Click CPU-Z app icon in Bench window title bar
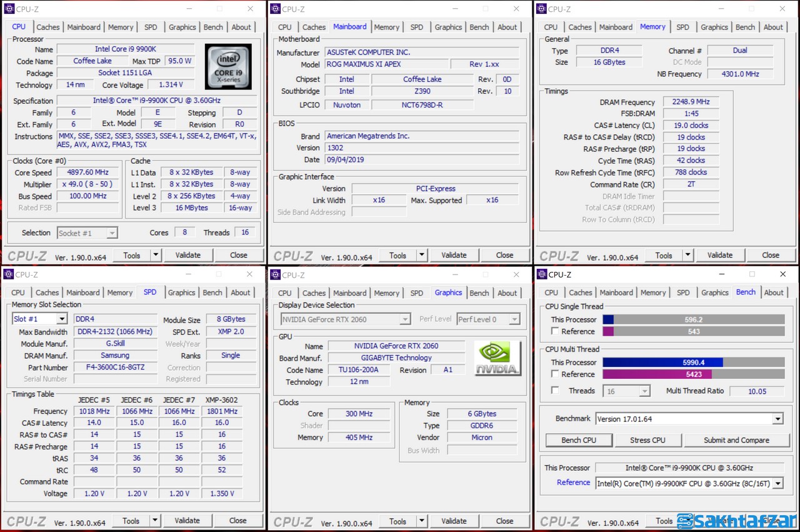The width and height of the screenshot is (800, 532). click(x=541, y=274)
